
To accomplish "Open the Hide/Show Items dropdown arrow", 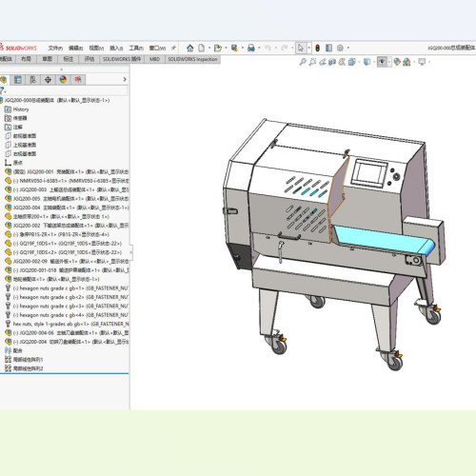I will (x=389, y=62).
